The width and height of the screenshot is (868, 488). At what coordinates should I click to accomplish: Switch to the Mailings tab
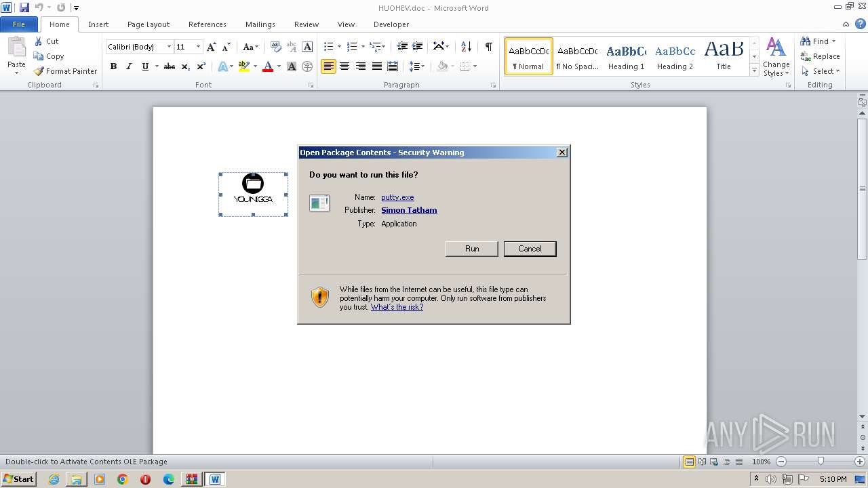tap(260, 24)
